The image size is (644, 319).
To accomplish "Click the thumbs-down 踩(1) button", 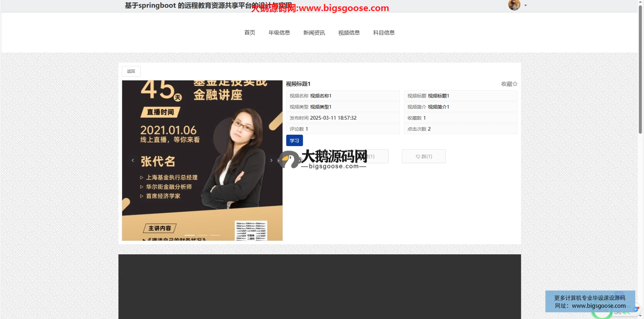I will click(424, 156).
